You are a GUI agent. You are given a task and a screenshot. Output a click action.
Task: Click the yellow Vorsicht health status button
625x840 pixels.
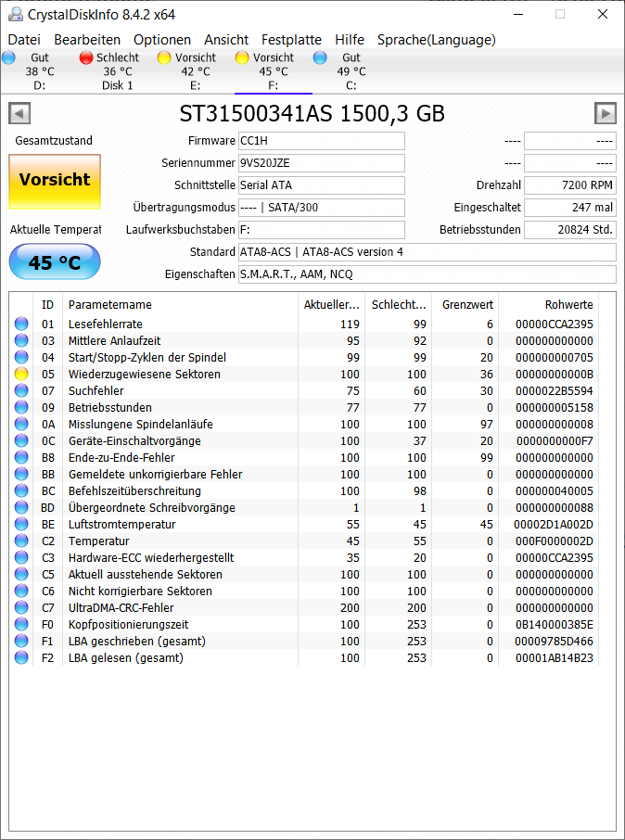pyautogui.click(x=55, y=182)
